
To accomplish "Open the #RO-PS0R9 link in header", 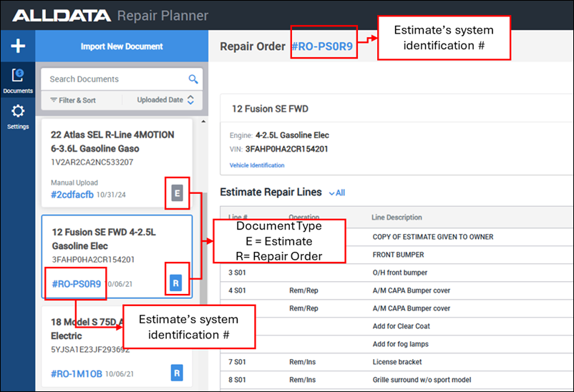I will [322, 46].
